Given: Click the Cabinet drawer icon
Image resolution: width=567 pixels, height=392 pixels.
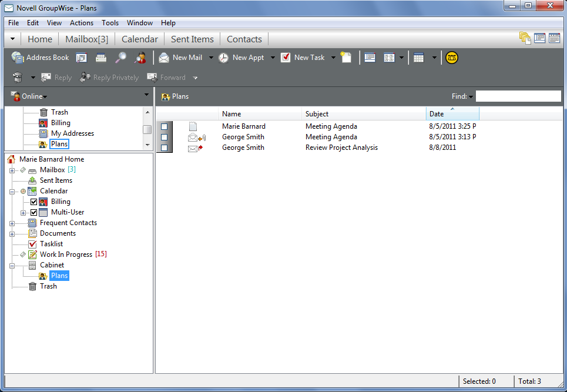Looking at the screenshot, I should coord(32,265).
